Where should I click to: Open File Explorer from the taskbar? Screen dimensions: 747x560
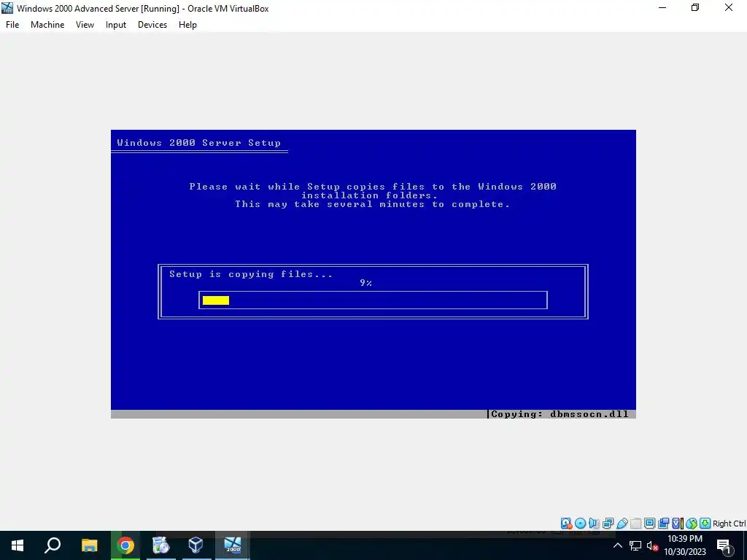click(x=89, y=545)
